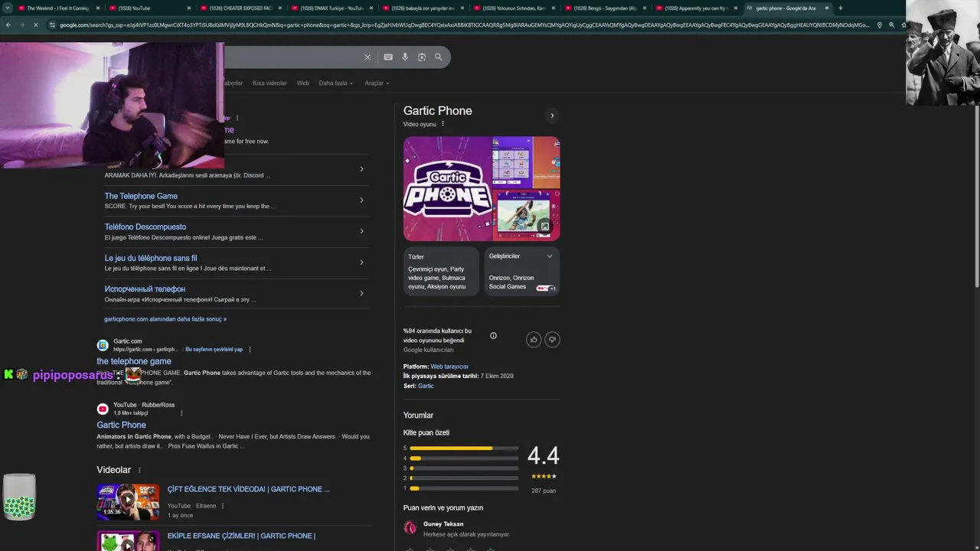Start voice search with the microphone icon
Viewport: 980px width, 551px height.
pos(405,57)
